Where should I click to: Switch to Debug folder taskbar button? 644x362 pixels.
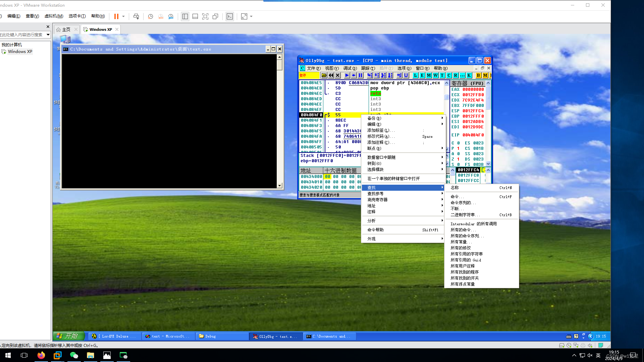(x=222, y=336)
